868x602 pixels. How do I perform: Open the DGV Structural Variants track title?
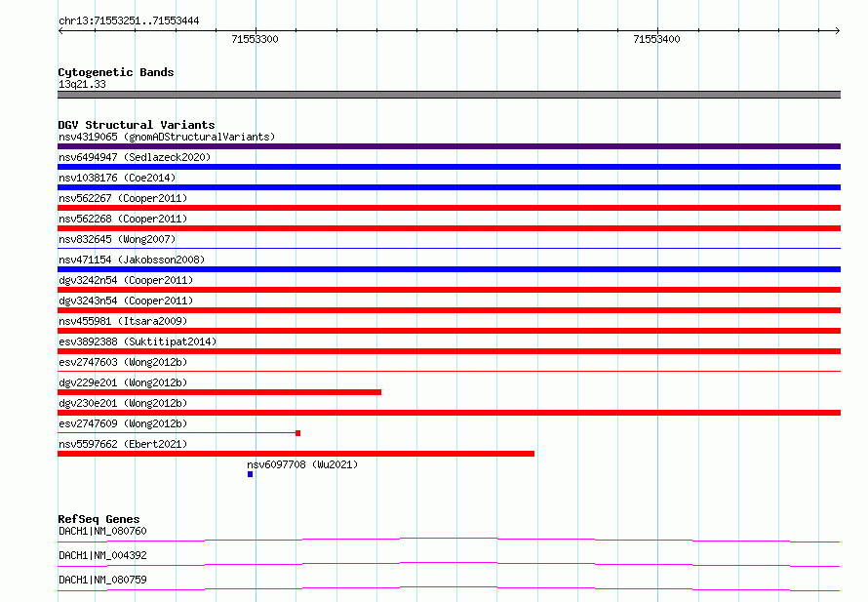pyautogui.click(x=137, y=125)
